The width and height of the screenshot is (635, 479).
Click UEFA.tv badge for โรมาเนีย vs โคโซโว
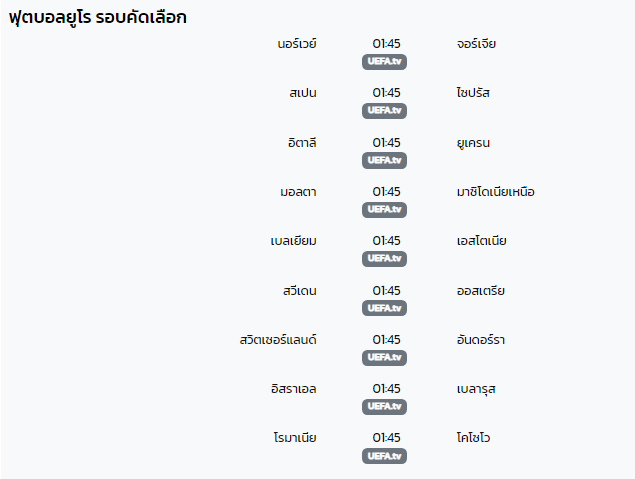click(384, 456)
